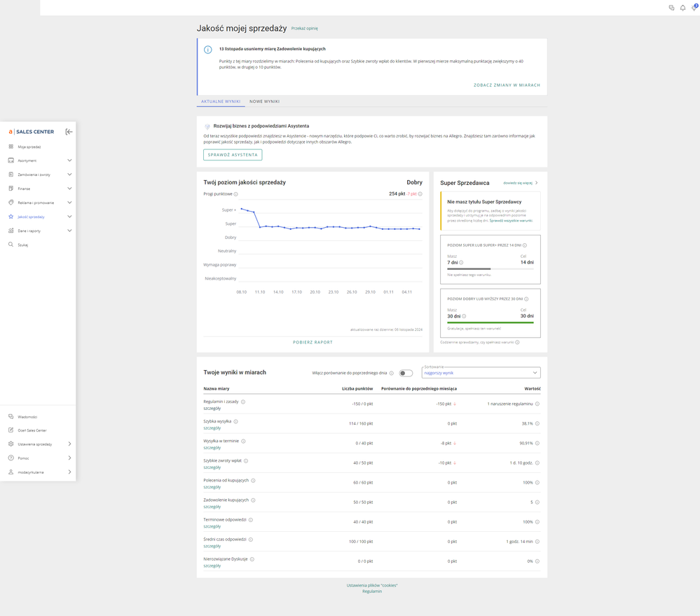Expand the modacyrkularna account arrow
This screenshot has width=700, height=616.
pyautogui.click(x=69, y=472)
